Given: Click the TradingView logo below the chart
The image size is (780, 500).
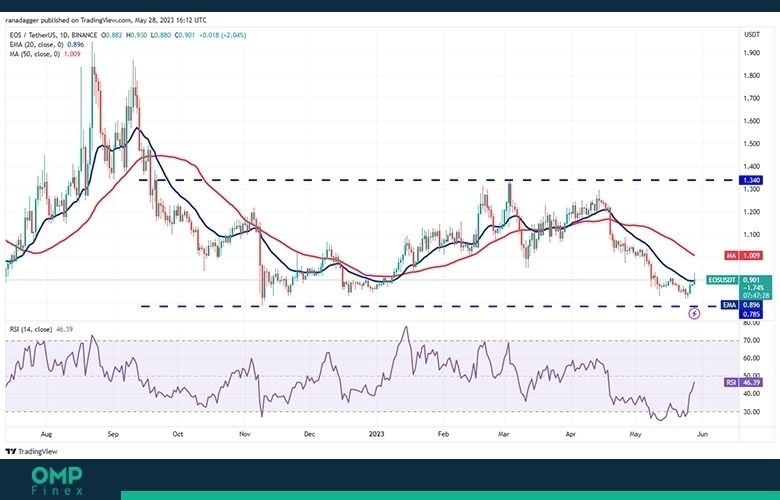Looking at the screenshot, I should click(x=31, y=452).
